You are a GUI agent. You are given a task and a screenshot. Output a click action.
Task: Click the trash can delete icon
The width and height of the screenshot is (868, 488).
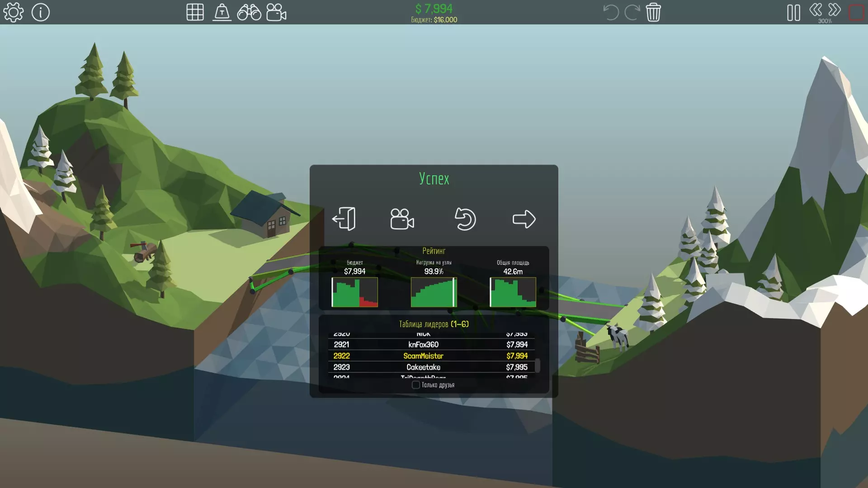pyautogui.click(x=653, y=12)
